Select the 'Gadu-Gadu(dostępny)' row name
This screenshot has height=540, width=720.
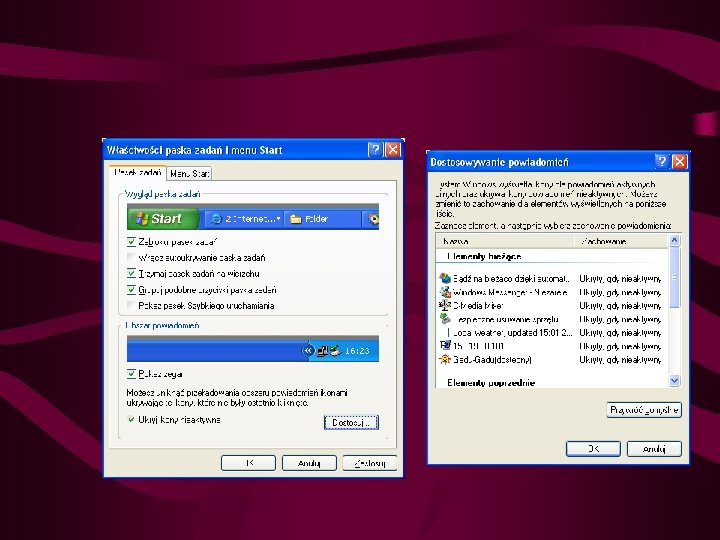point(492,360)
